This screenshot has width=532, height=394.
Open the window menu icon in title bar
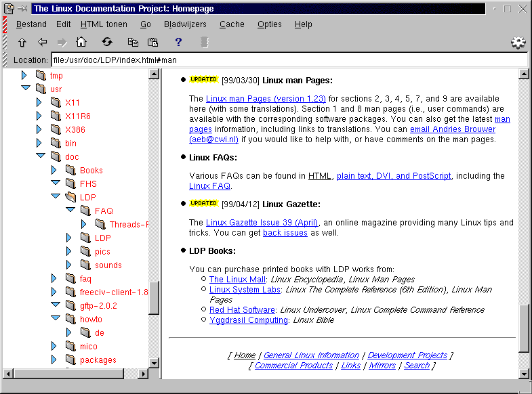tap(9, 9)
